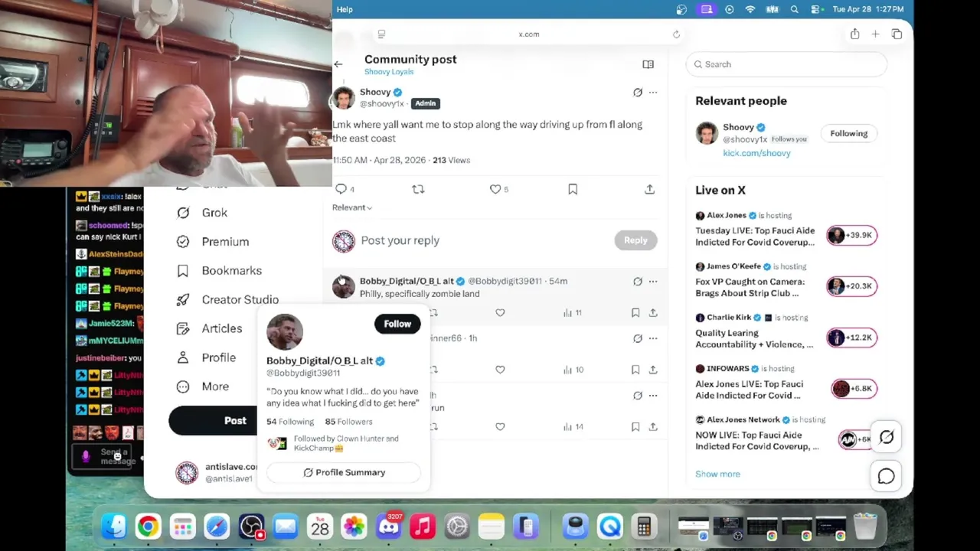Reply to Shoovy's post via the comment icon
Viewport: 980px width, 551px height.
click(x=341, y=189)
